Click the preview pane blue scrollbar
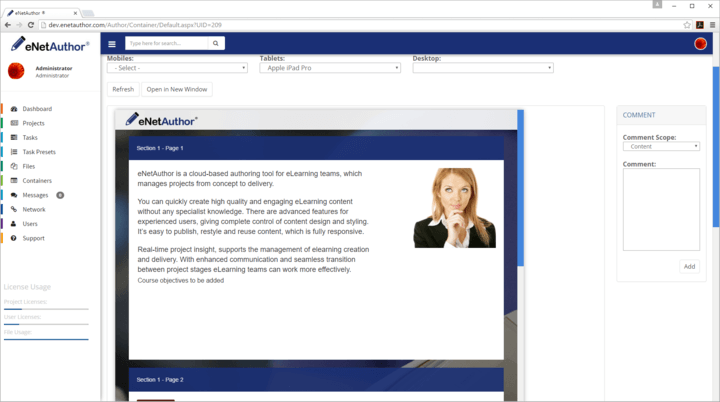The height and width of the screenshot is (402, 720). (520, 187)
